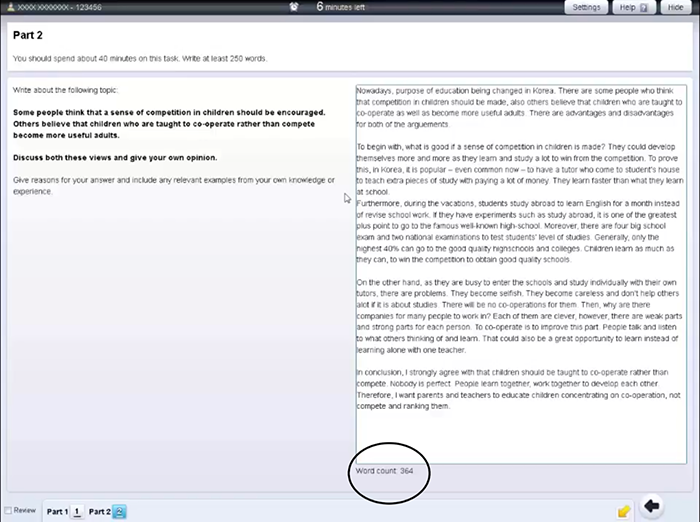The width and height of the screenshot is (700, 522).
Task: Click the Part 1 label
Action: (x=57, y=511)
